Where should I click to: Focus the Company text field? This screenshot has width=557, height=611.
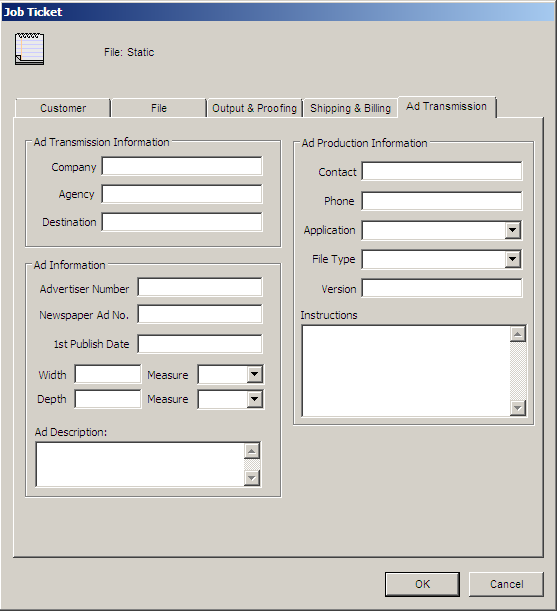[x=182, y=166]
